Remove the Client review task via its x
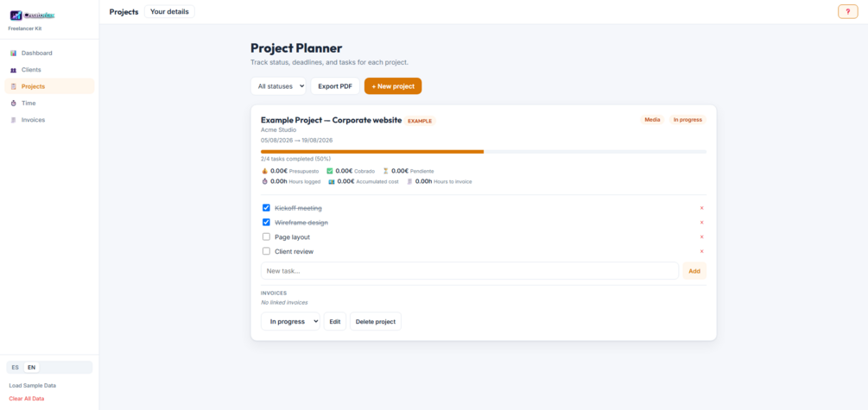 coord(701,251)
